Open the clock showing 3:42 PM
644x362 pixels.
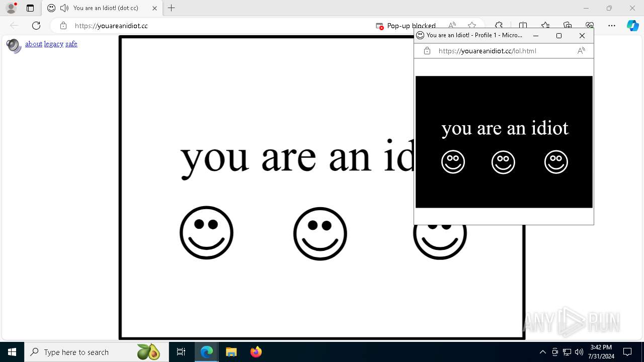601,352
